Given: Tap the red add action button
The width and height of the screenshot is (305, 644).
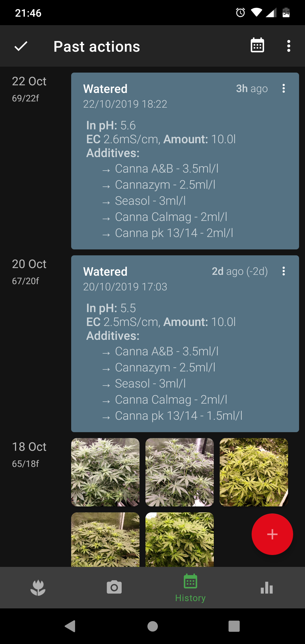Looking at the screenshot, I should (x=272, y=534).
